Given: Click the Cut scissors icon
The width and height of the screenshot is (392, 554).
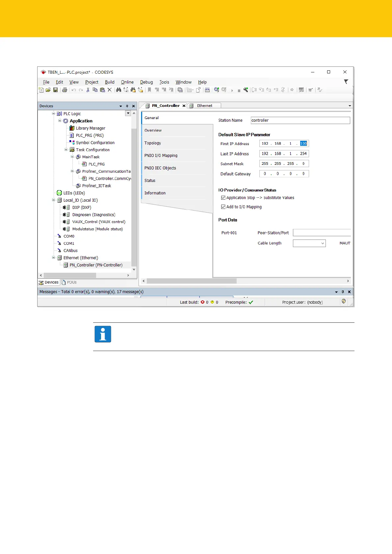Looking at the screenshot, I should (x=88, y=90).
